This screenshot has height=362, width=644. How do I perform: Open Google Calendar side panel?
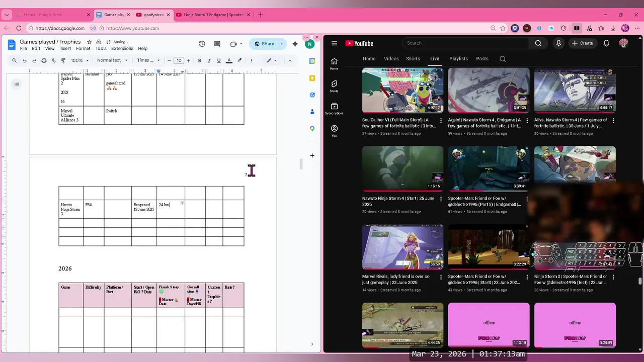pos(312,61)
